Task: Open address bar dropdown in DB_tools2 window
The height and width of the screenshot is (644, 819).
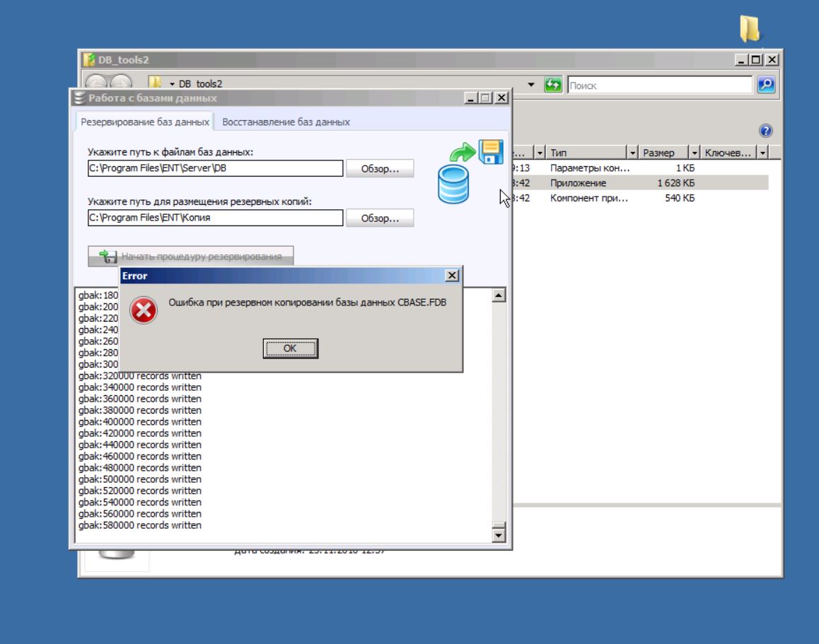Action: (x=531, y=85)
